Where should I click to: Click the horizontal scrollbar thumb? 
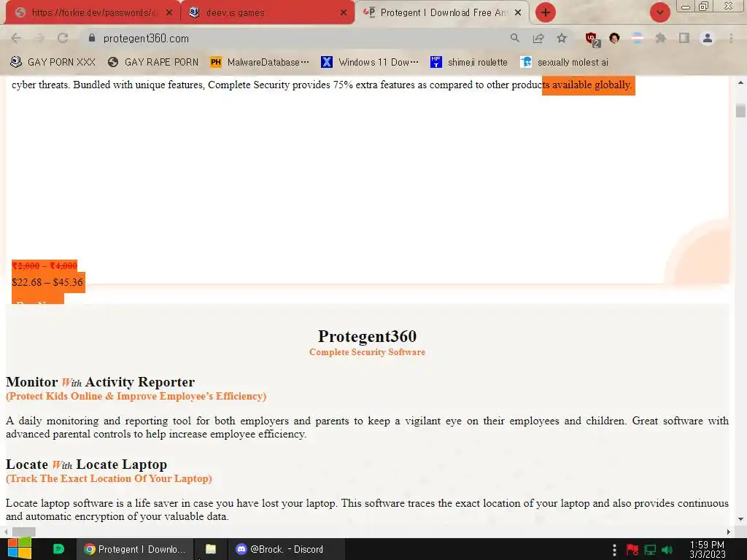(24, 532)
